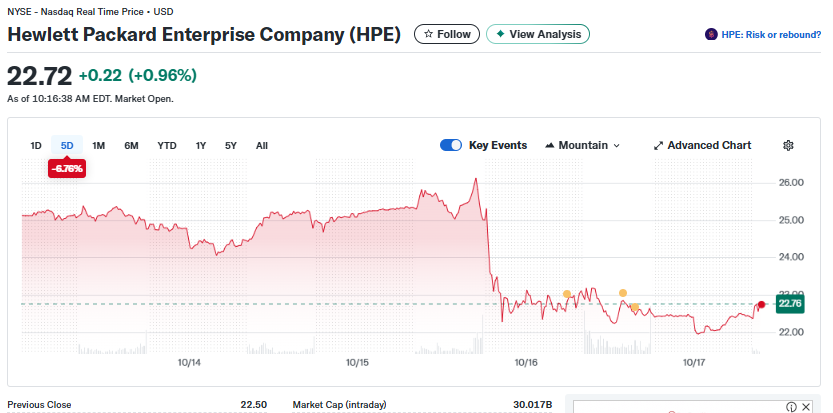Click the rightmost orange key event marker

[x=635, y=306]
